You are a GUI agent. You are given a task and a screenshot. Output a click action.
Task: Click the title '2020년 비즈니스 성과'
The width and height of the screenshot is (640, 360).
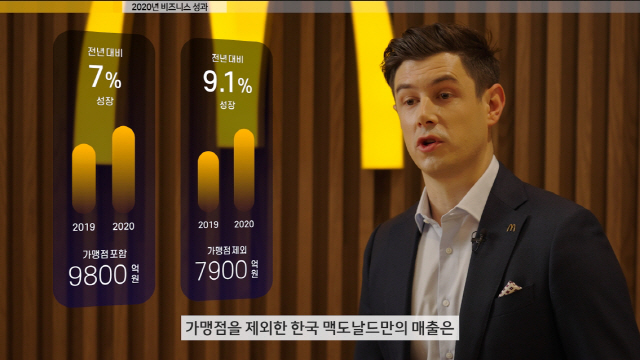pos(170,7)
